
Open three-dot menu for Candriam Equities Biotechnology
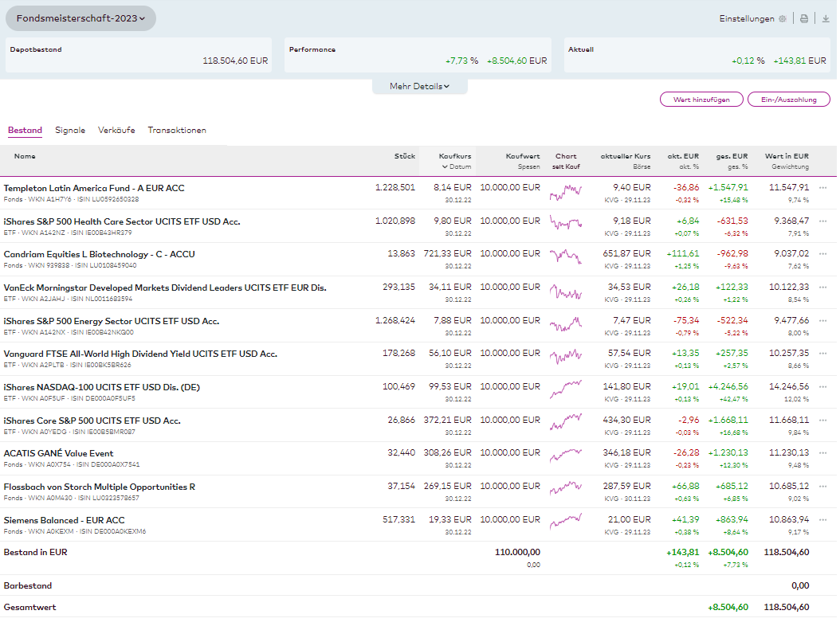pyautogui.click(x=823, y=254)
